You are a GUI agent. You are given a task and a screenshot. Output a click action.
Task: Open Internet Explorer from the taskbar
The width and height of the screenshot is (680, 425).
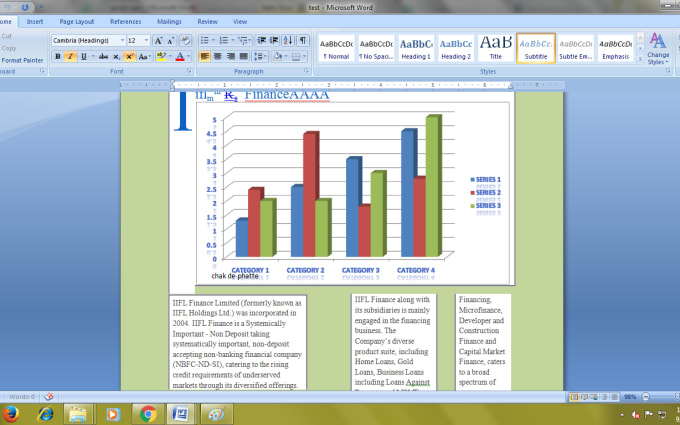point(45,414)
